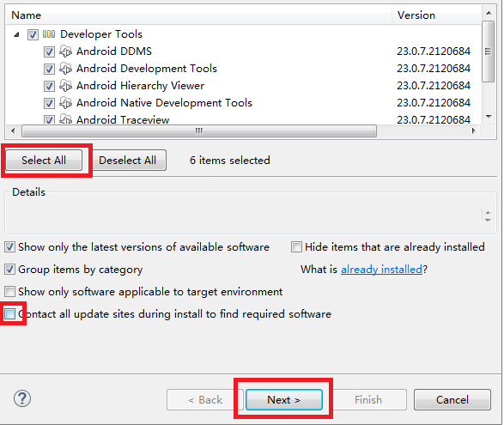The image size is (504, 425).
Task: Click the Android DDMS version 23.0.7.2120684
Action: click(x=434, y=52)
